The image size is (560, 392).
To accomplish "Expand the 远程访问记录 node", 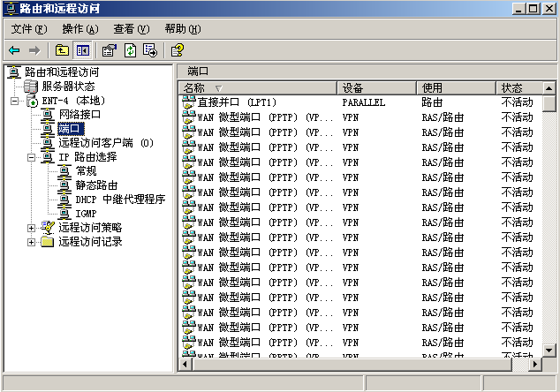I will pyautogui.click(x=32, y=242).
